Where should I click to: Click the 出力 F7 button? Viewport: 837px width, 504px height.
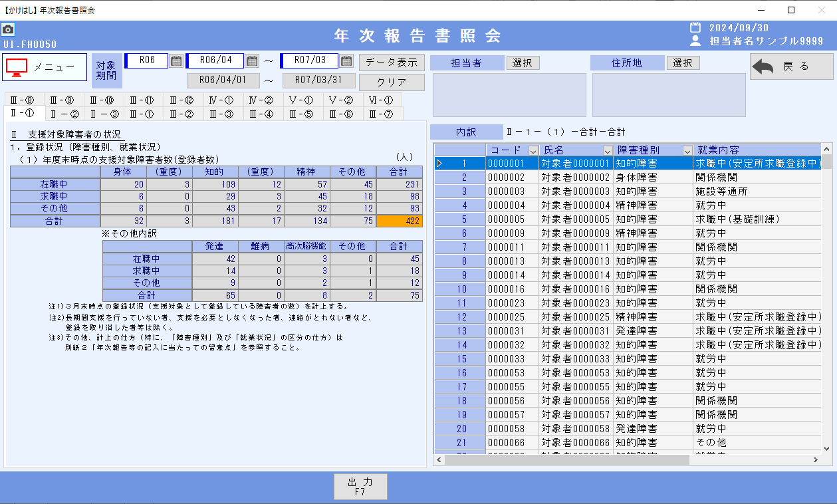point(360,487)
